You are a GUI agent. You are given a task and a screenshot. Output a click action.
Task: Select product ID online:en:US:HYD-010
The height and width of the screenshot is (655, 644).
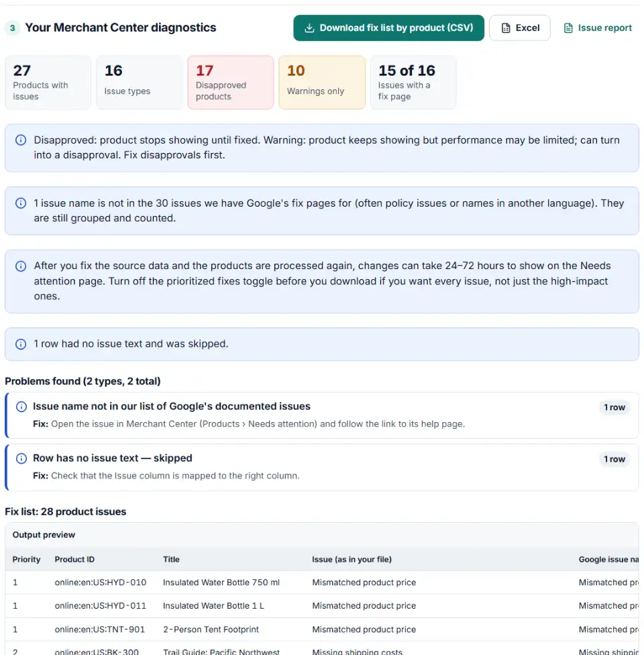[x=100, y=583]
